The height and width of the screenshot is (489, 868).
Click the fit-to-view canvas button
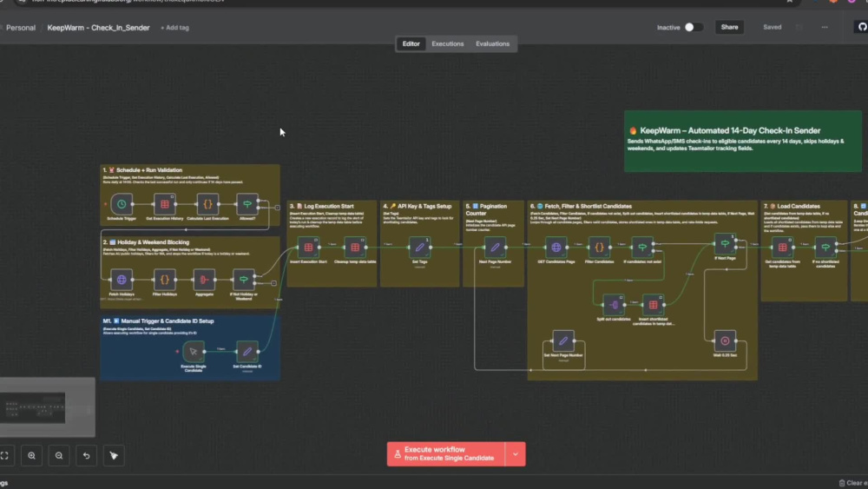[x=4, y=456]
